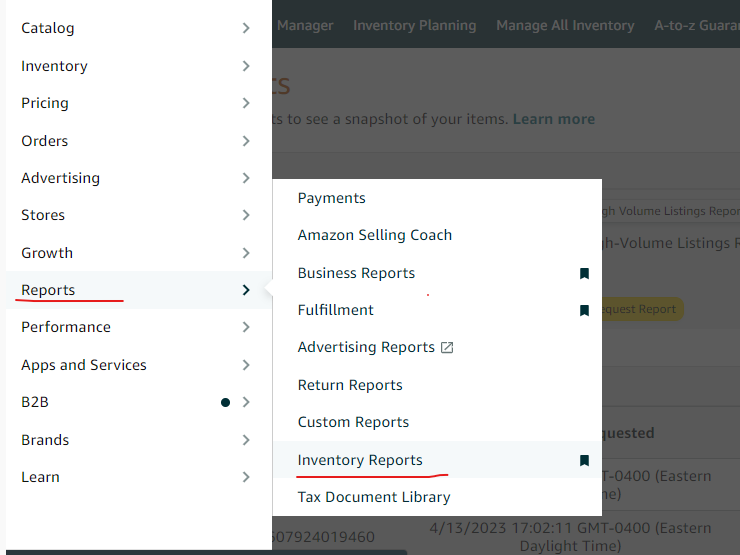Open A-to-z Guarantee link in top bar

pyautogui.click(x=697, y=25)
